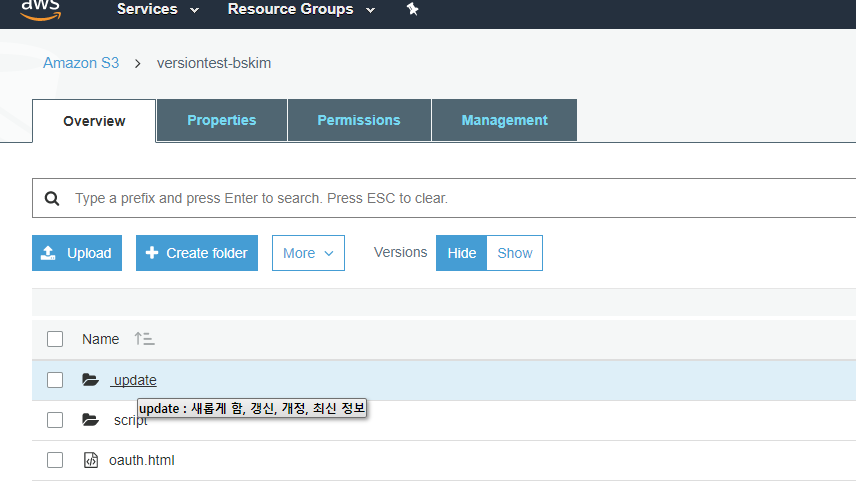856x491 pixels.
Task: Check the oauth.html checkbox
Action: point(55,460)
